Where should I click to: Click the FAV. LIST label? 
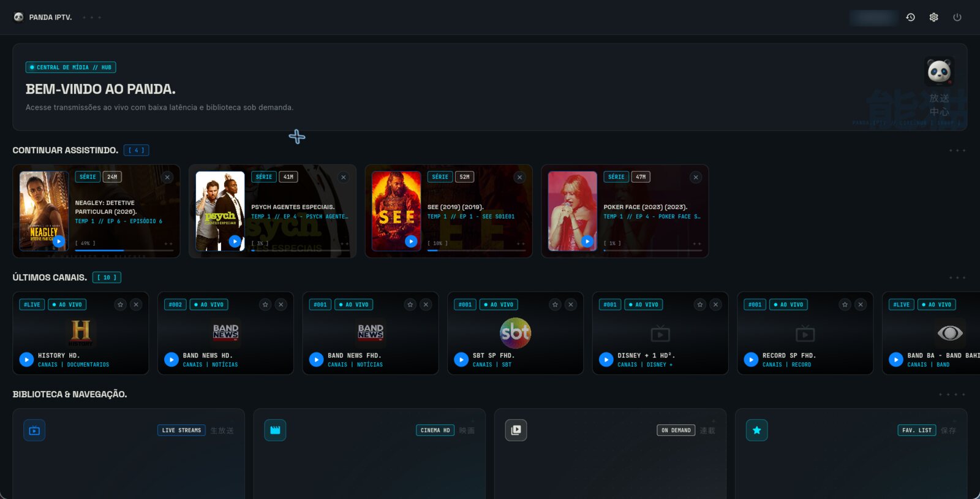pos(917,430)
